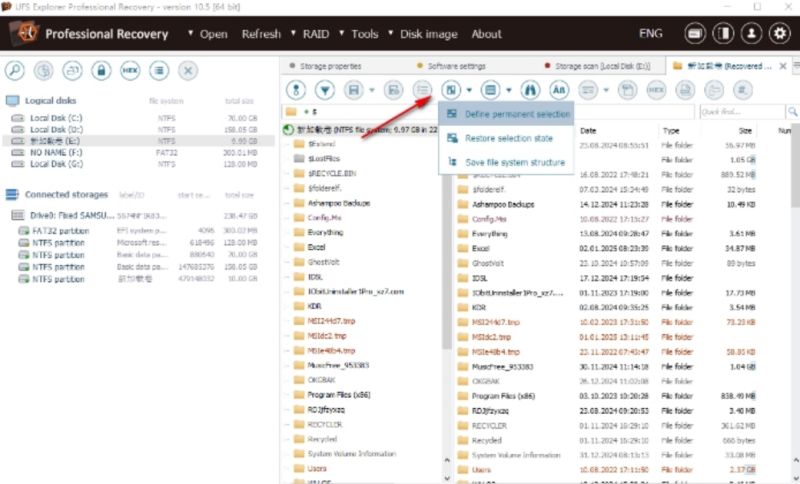Choose Save file system structure
The width and height of the screenshot is (800, 484).
point(507,162)
